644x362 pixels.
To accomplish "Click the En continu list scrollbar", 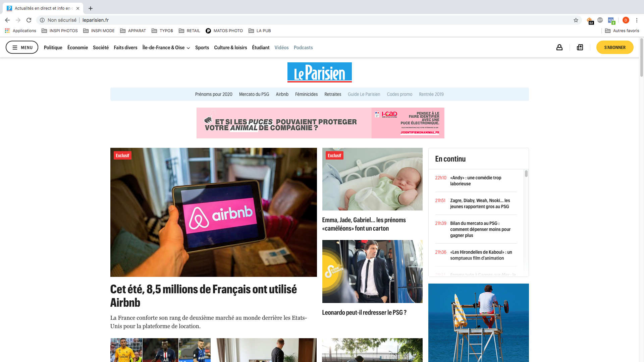I will click(x=526, y=223).
